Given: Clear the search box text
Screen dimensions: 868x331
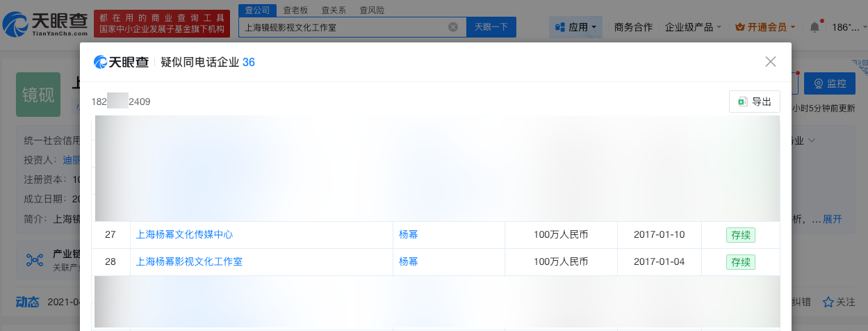Looking at the screenshot, I should [453, 27].
